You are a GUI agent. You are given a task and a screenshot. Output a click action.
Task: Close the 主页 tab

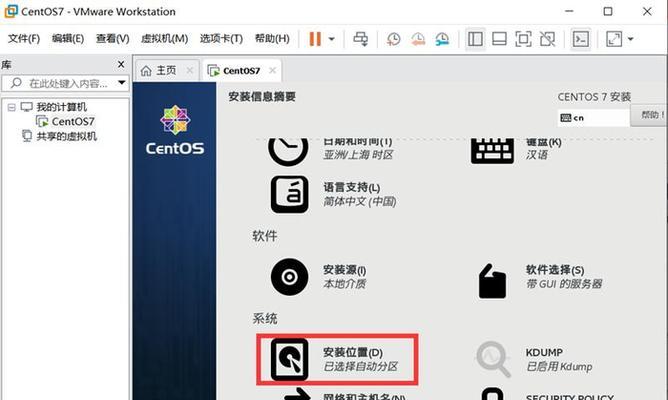pos(190,71)
